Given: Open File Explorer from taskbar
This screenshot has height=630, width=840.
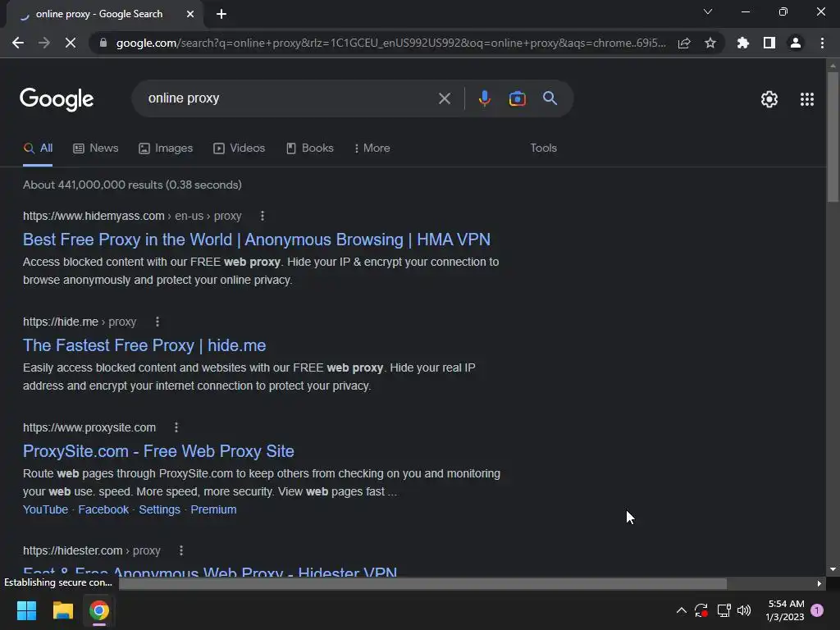Looking at the screenshot, I should [62, 610].
